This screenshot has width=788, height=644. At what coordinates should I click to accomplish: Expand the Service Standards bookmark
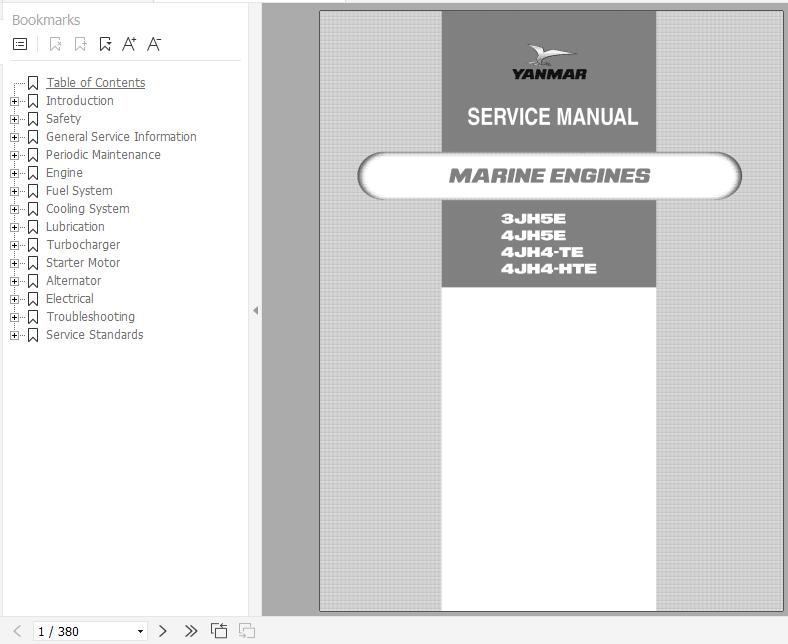(15, 335)
